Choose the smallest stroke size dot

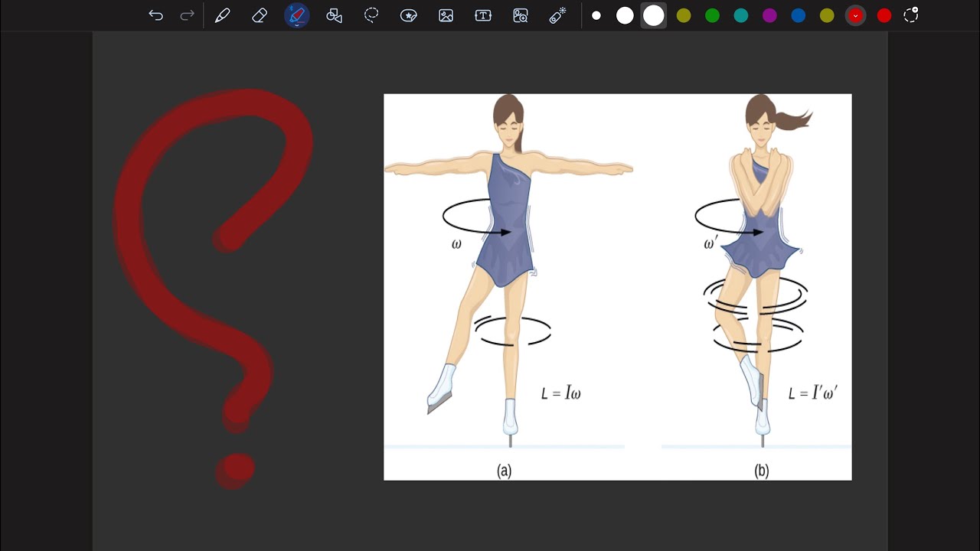[596, 15]
